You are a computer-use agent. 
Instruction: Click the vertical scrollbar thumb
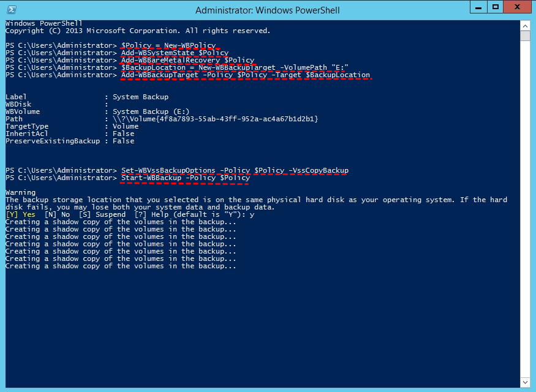pyautogui.click(x=525, y=36)
